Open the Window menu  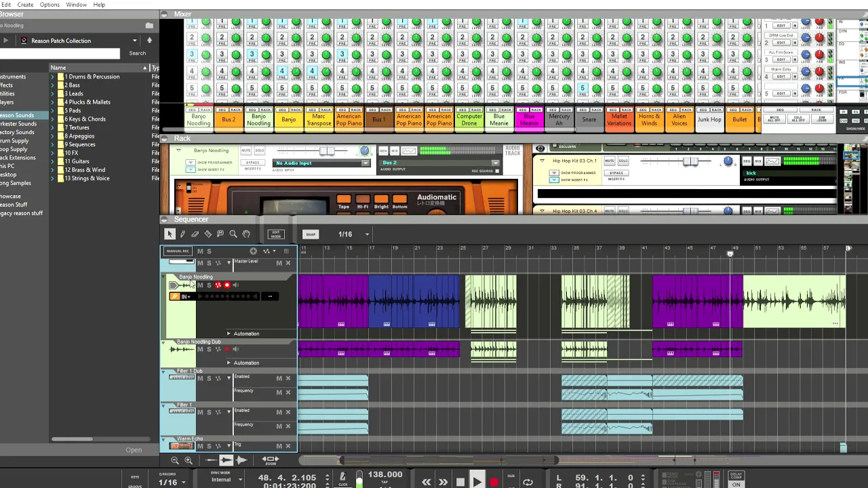(x=76, y=5)
